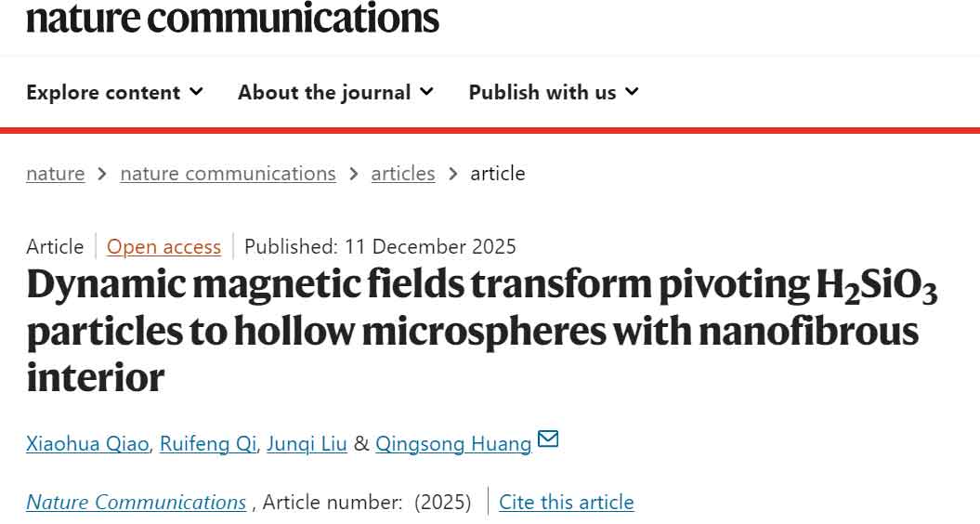Click the published date 11 December 2025
This screenshot has height=524, width=980.
[430, 247]
